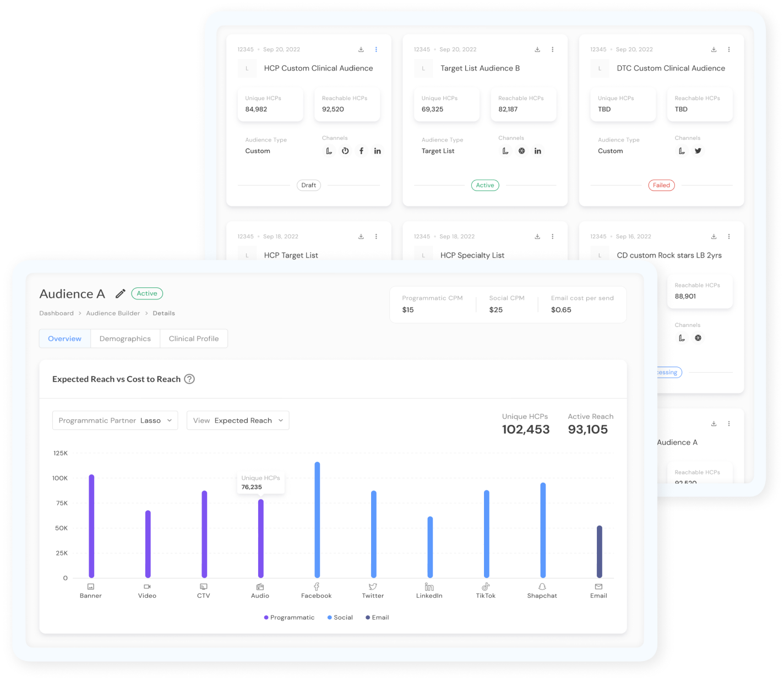The width and height of the screenshot is (784, 699).
Task: Download the CD custom Rock stars LB 2yrs card
Action: (714, 237)
